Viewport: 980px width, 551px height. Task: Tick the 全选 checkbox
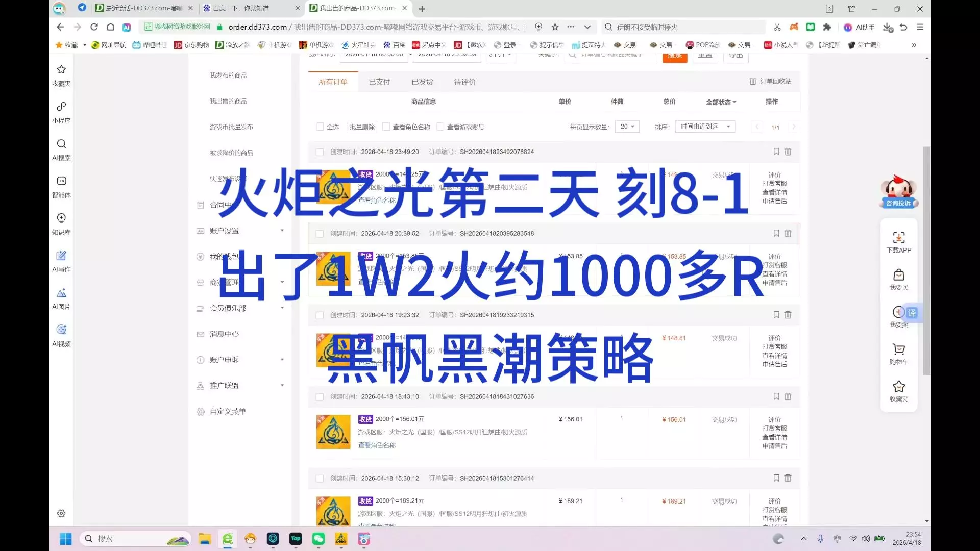[320, 127]
